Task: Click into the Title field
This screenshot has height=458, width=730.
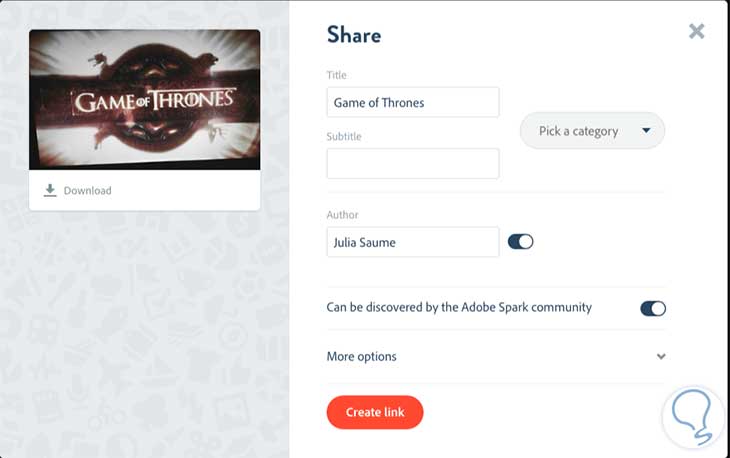Action: (412, 102)
